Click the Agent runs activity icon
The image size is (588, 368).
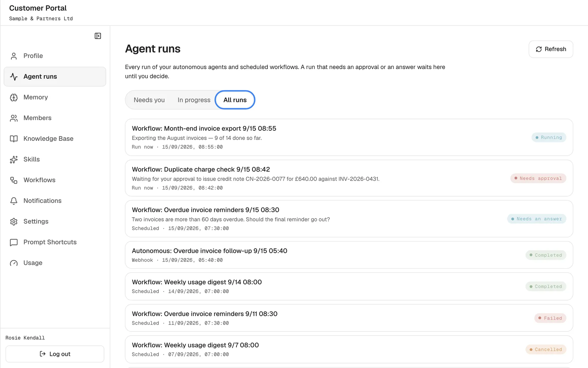point(14,77)
